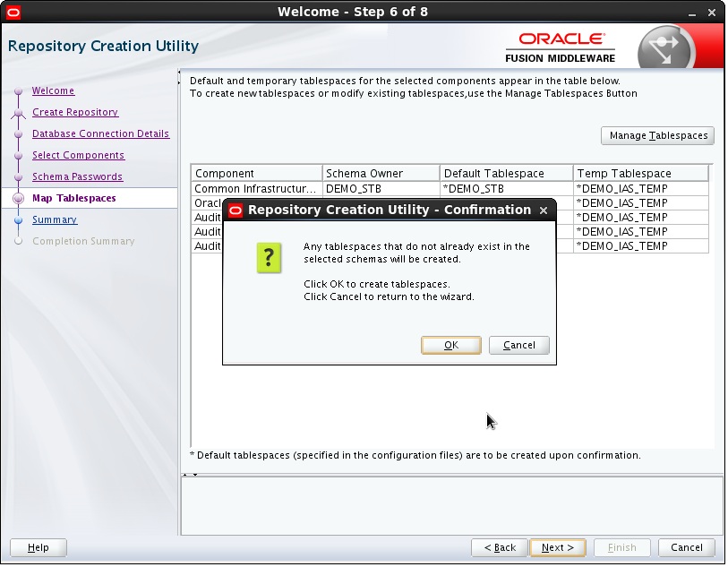Click the Temp Tablespace column header

(x=642, y=174)
